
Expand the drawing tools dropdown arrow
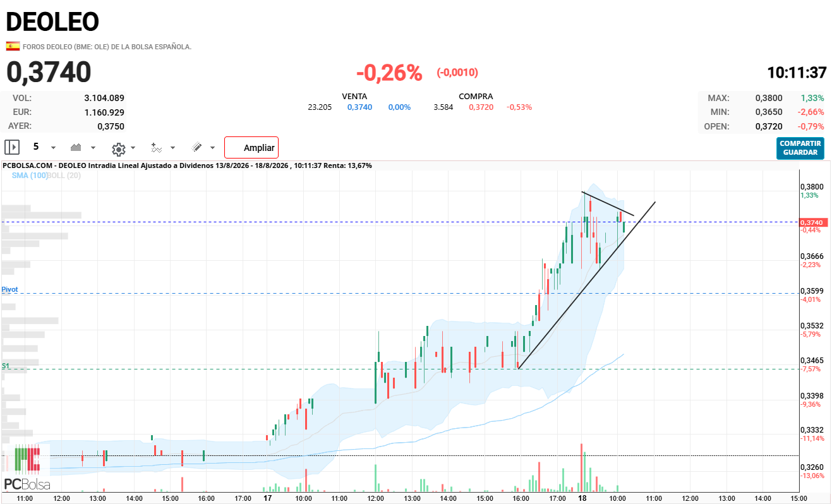point(212,148)
